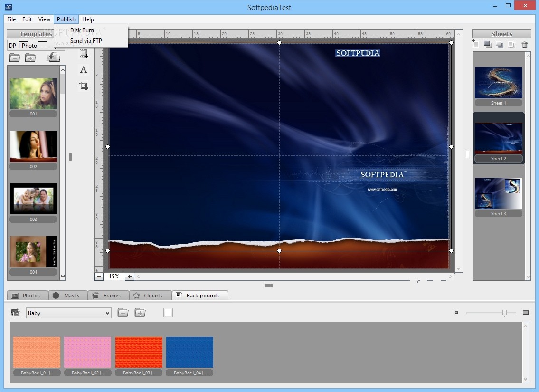Click the panel splitter grip below canvas

tap(269, 286)
